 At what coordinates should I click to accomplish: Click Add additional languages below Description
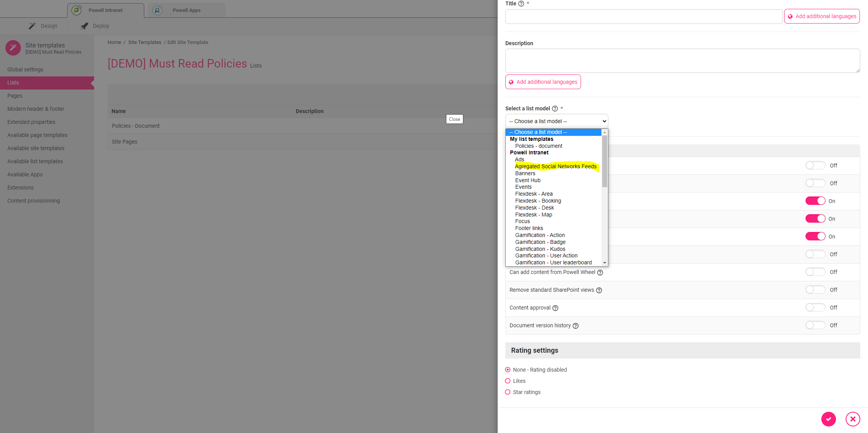tap(543, 82)
